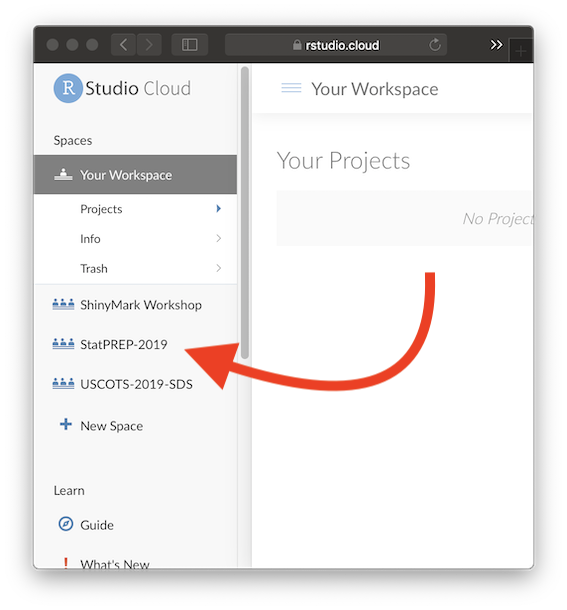
Task: Expand the Projects arrow
Action: (x=218, y=209)
